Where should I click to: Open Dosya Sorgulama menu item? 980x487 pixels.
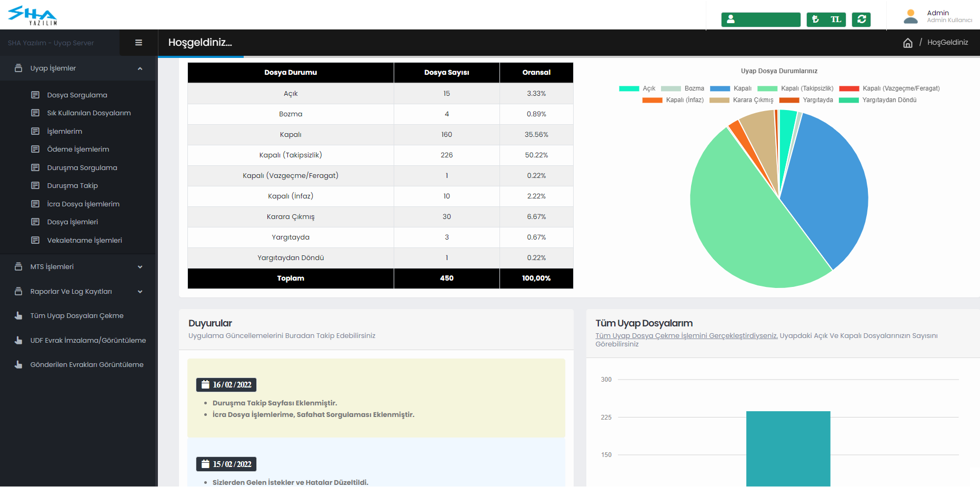77,95
